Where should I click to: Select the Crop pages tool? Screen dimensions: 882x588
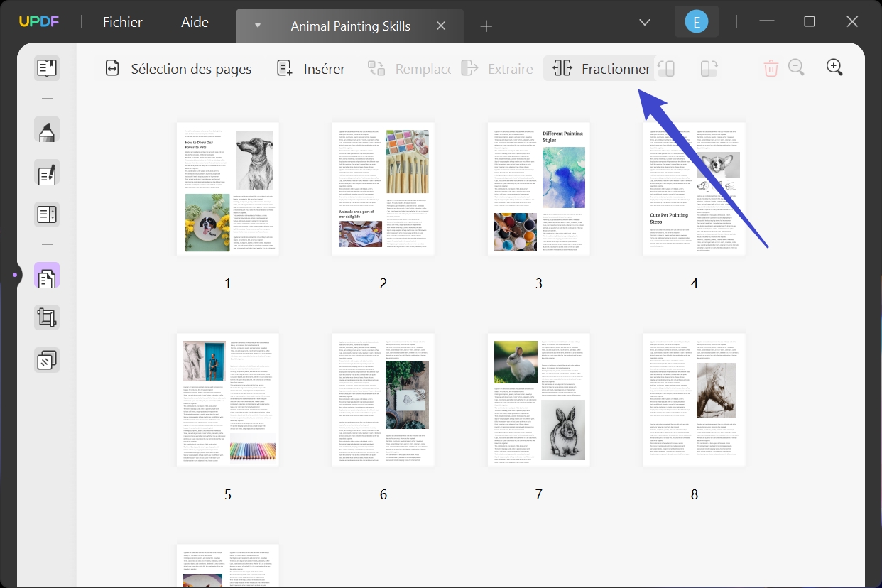coord(46,317)
